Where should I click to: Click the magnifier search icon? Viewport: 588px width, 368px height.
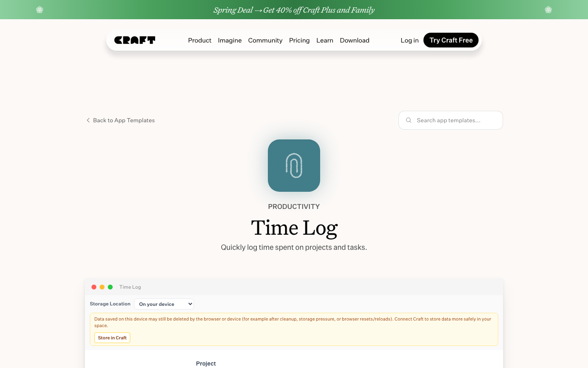coord(409,120)
